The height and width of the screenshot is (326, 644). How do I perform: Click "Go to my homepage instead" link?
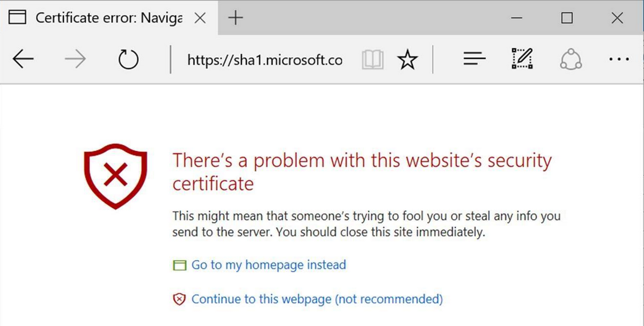268,265
